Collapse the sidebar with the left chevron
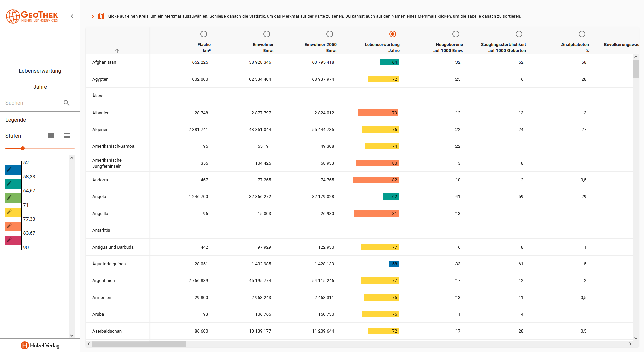 coord(72,16)
